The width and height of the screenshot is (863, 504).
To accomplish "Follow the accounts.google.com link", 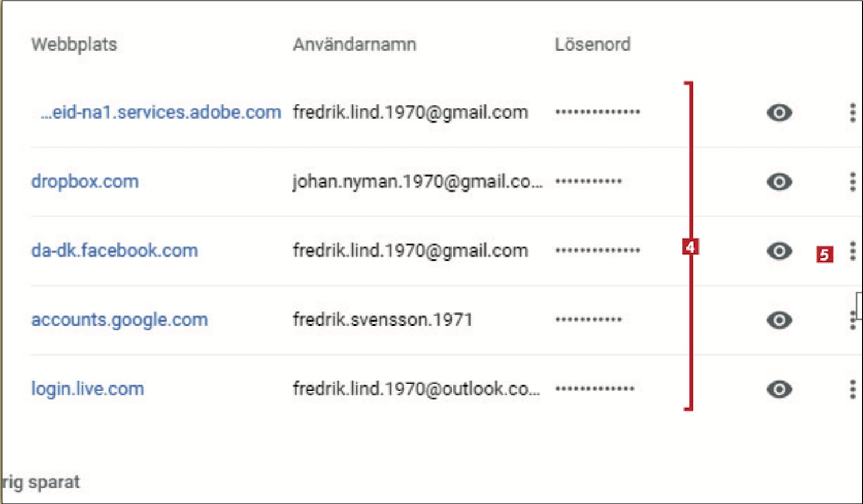I will pos(120,319).
